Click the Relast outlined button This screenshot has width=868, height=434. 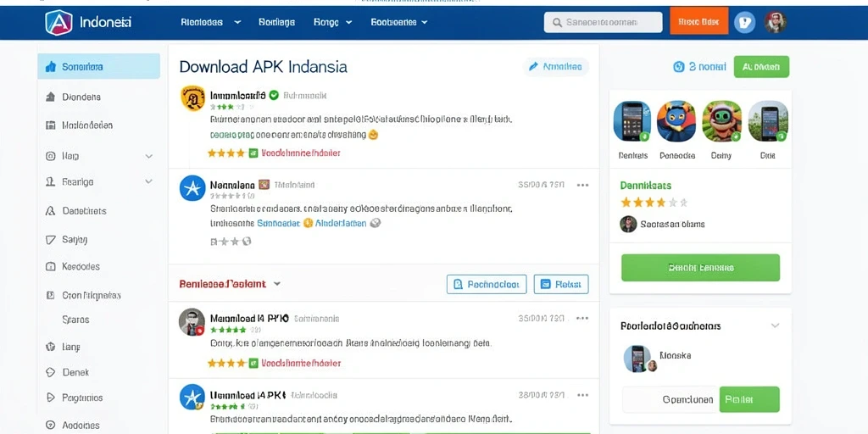[x=561, y=284]
